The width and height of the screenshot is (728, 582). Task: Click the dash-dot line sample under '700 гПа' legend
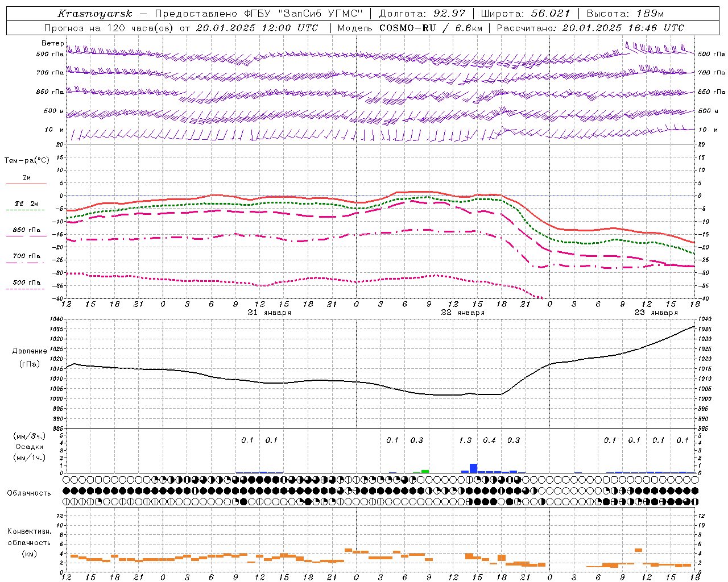coord(26,263)
